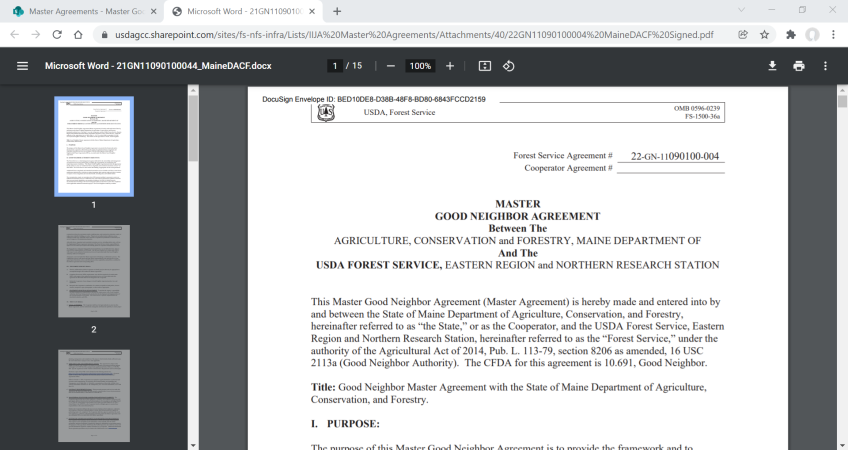848x450 pixels.
Task: Click the I. PURPOSE heading
Action: pyautogui.click(x=345, y=424)
